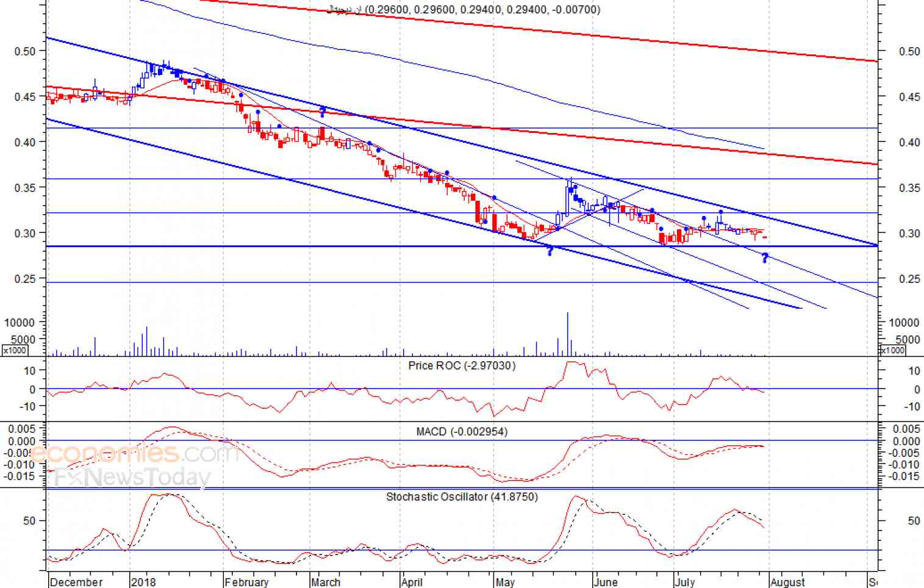Click the question mark marker near March
Viewport: 924px width, 588px height.
tap(323, 112)
